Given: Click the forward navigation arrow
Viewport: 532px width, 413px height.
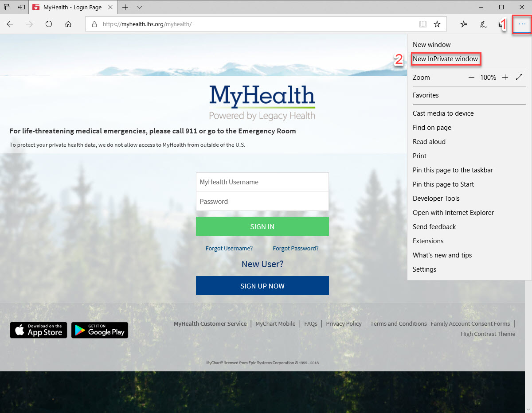Looking at the screenshot, I should coord(29,24).
